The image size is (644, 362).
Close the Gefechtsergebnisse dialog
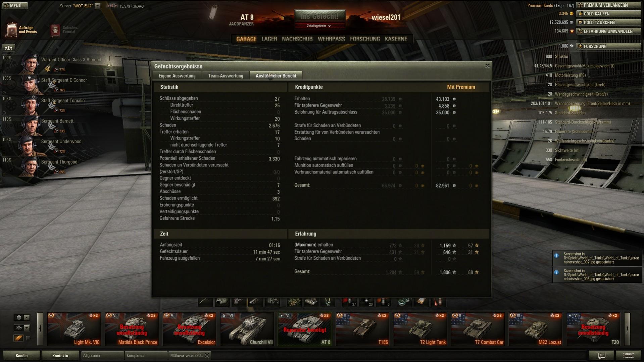coord(487,66)
